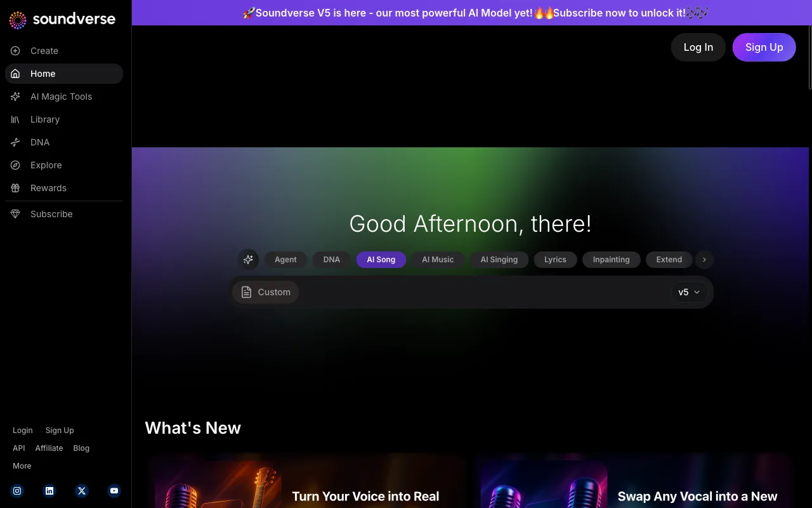Select the Agent chip

tap(285, 259)
